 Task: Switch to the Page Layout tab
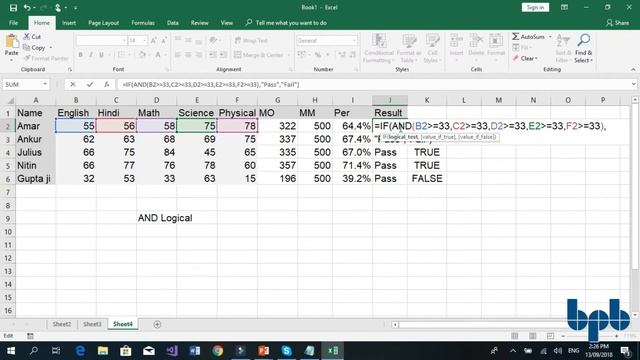[x=103, y=23]
